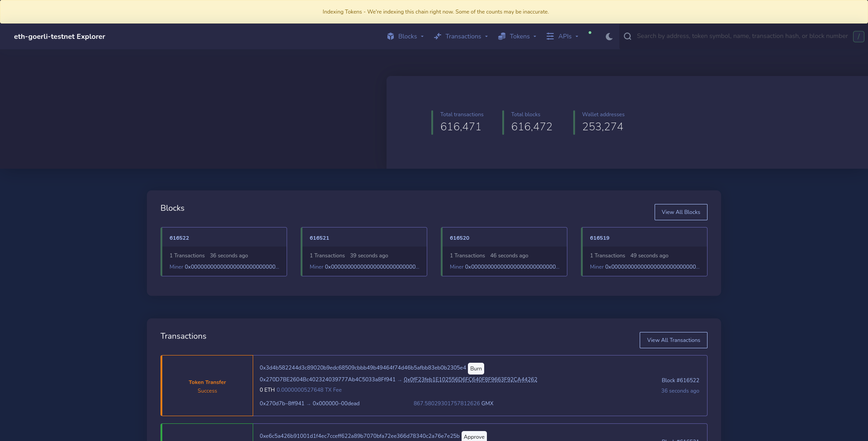Click the 39 seconds ago text in block 616521
This screenshot has height=441, width=868.
(x=369, y=256)
